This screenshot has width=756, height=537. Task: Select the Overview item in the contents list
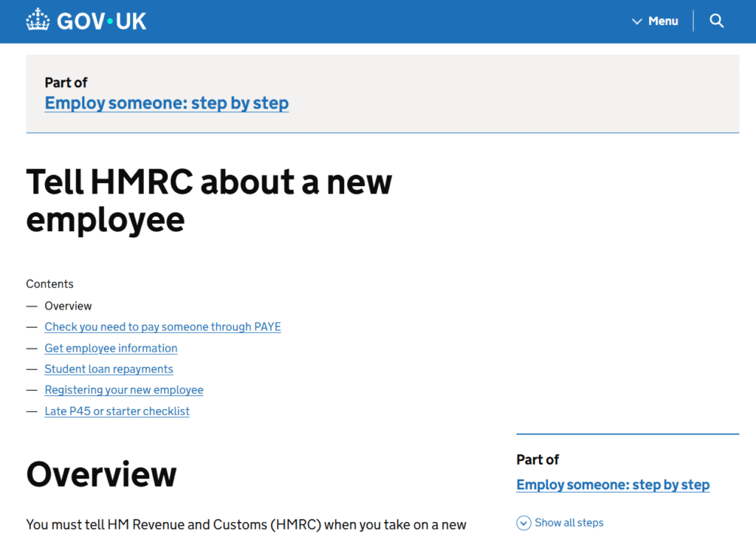coord(68,306)
